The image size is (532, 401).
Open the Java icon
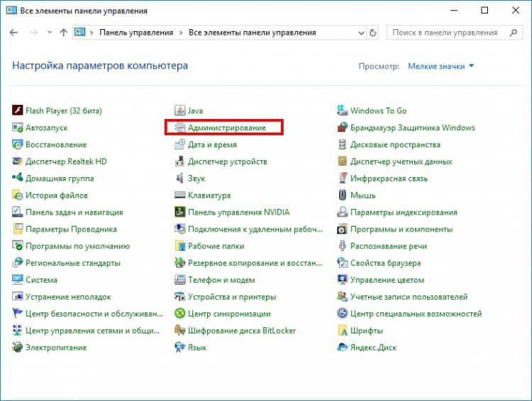[x=179, y=111]
